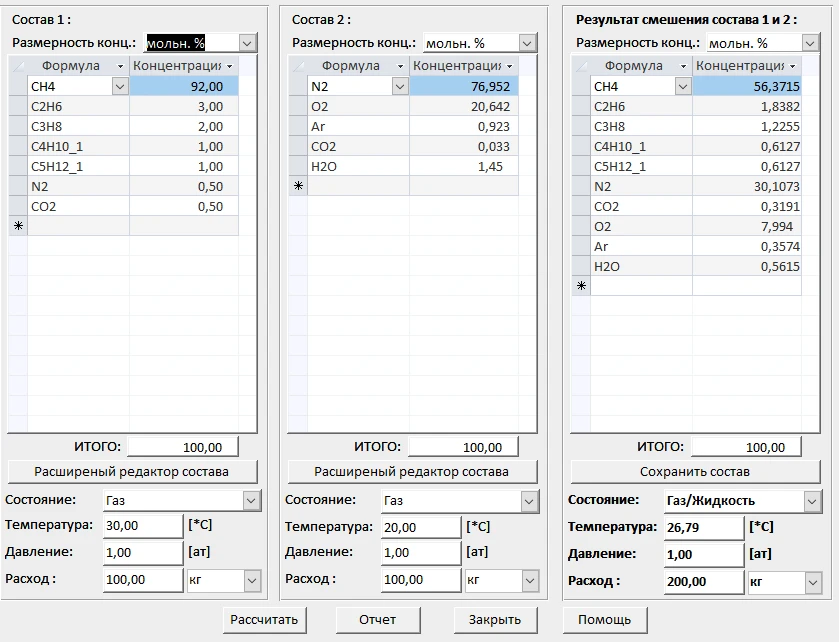Click the Рассчитать button
The height and width of the screenshot is (642, 839).
pyautogui.click(x=264, y=619)
